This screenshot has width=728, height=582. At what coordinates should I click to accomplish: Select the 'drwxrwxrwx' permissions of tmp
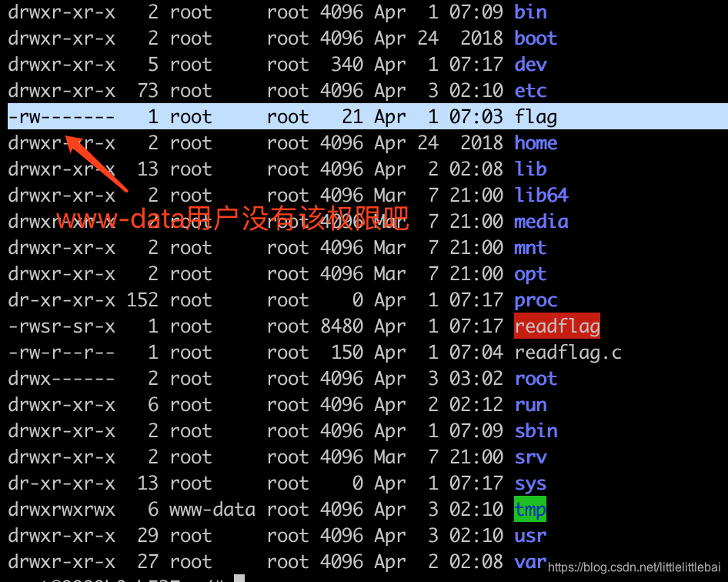tap(62, 510)
